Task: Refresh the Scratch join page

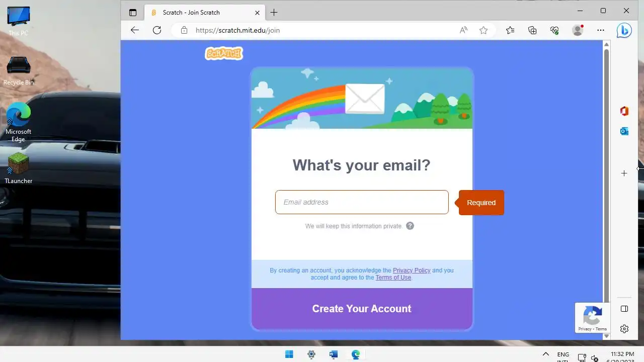Action: pos(157,30)
